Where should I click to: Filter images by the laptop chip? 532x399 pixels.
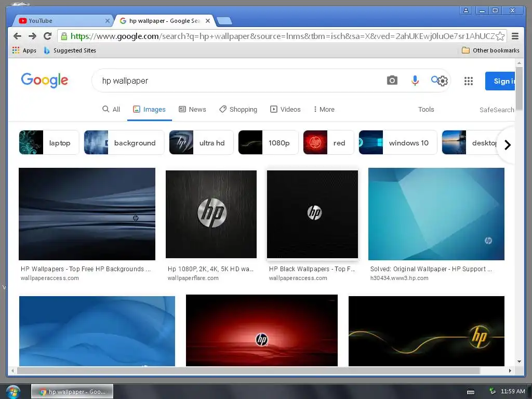(49, 142)
